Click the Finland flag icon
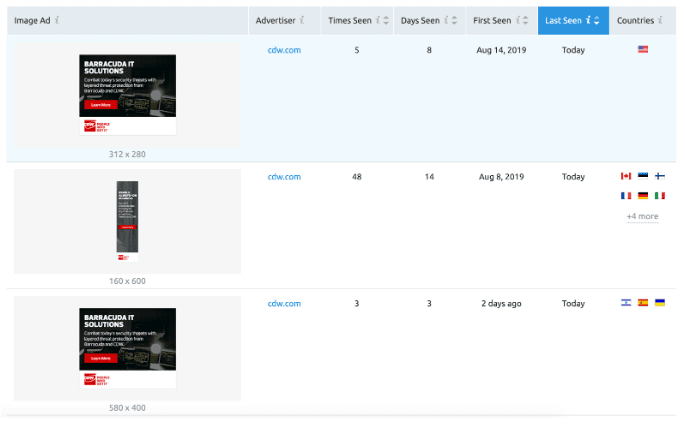The height and width of the screenshot is (424, 685). click(660, 176)
